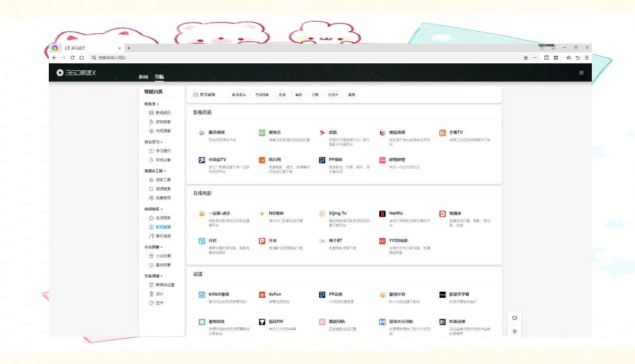Click the feedback comment icon at bottom right
This screenshot has height=364, width=635.
click(514, 318)
